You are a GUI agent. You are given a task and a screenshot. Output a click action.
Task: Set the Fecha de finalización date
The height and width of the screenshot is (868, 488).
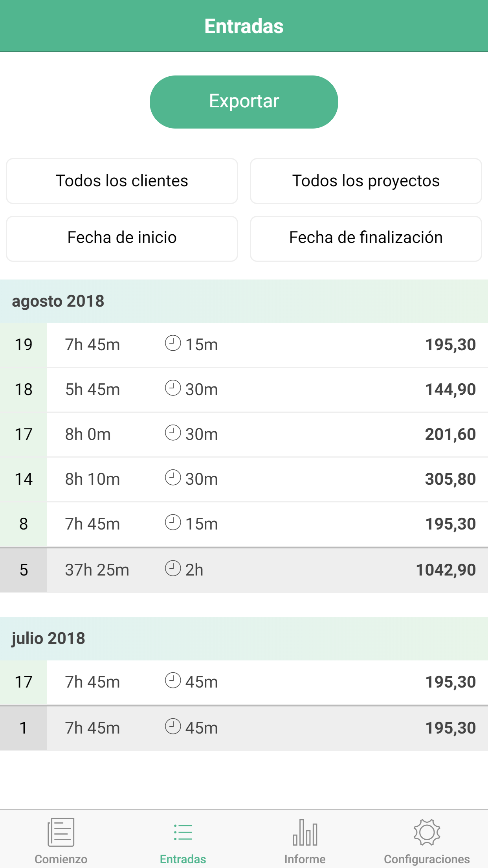pos(366,238)
